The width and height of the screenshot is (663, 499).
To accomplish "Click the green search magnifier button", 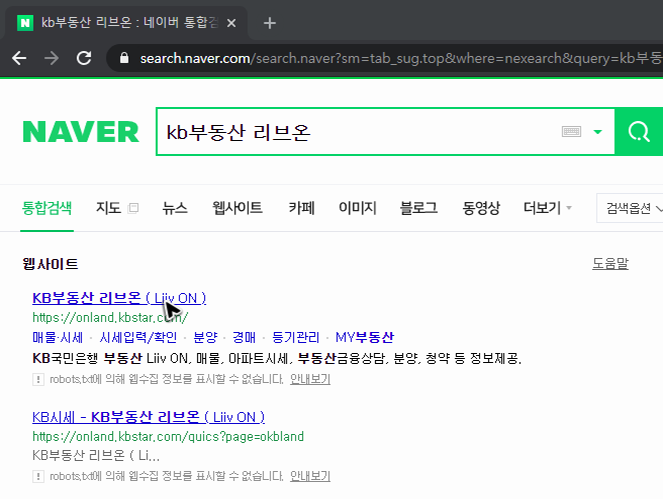I will point(638,132).
